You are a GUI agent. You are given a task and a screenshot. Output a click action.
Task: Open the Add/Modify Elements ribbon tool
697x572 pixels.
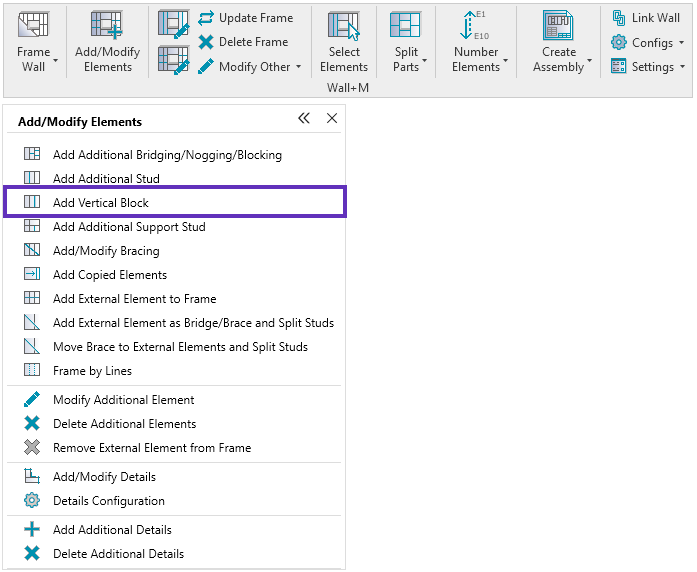[107, 27]
